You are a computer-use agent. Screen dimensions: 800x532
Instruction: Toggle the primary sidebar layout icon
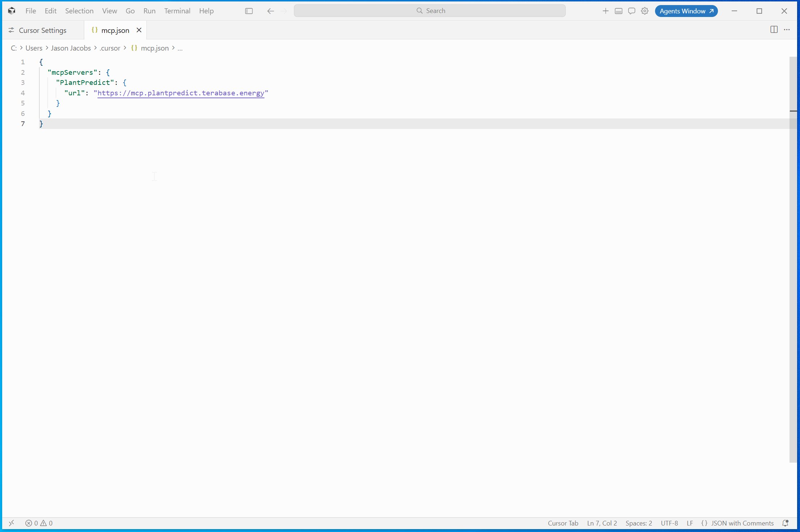(249, 11)
